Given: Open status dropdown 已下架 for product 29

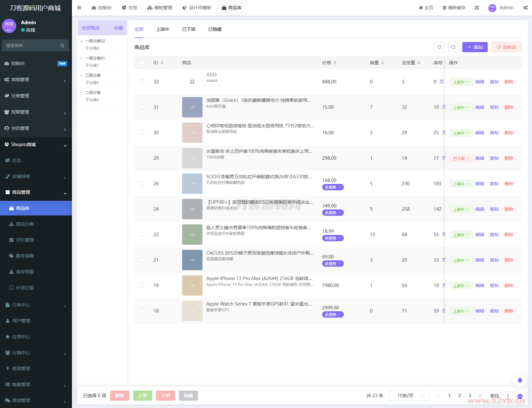Looking at the screenshot, I should [x=461, y=158].
